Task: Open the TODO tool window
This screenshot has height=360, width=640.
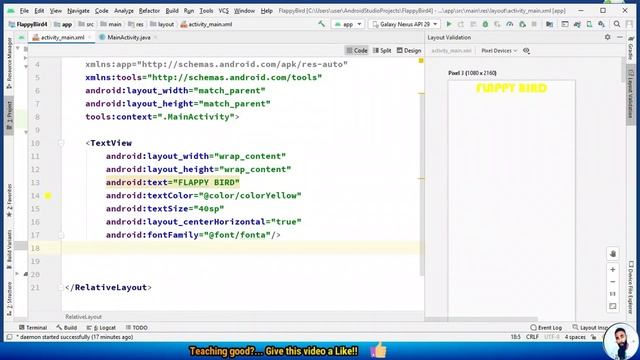Action: pyautogui.click(x=137, y=327)
